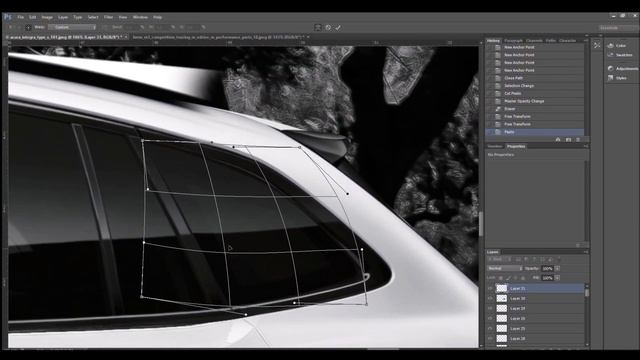The image size is (640, 360).
Task: Open the History panel flyout menu
Action: 586,40
